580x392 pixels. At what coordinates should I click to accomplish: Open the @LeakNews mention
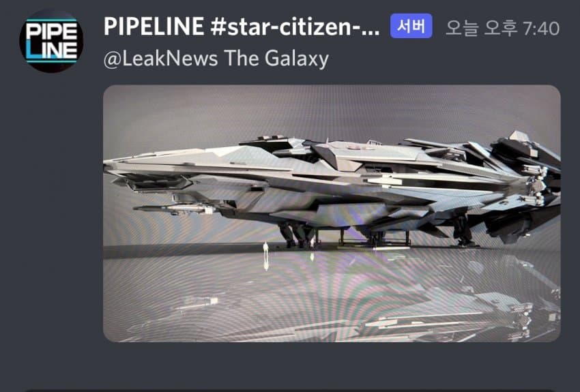tap(160, 59)
